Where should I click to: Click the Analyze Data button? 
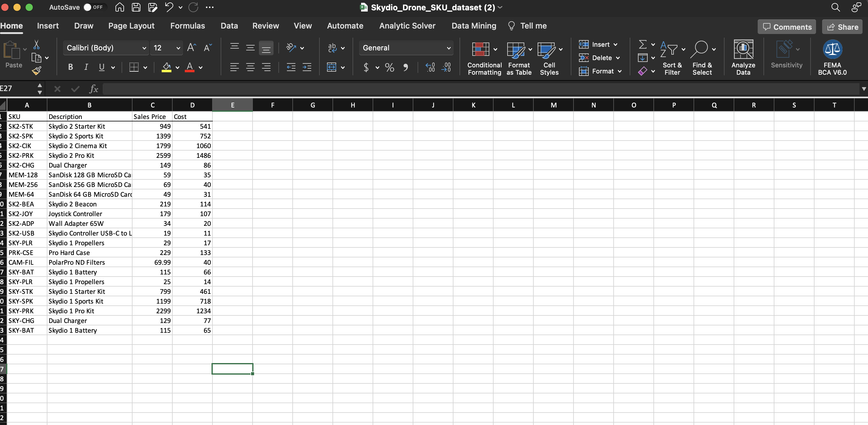pos(743,58)
